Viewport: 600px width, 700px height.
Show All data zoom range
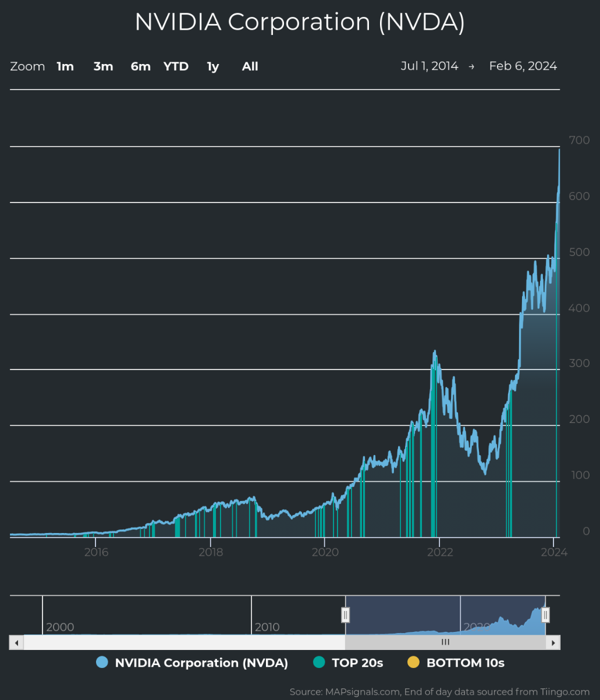(x=250, y=66)
